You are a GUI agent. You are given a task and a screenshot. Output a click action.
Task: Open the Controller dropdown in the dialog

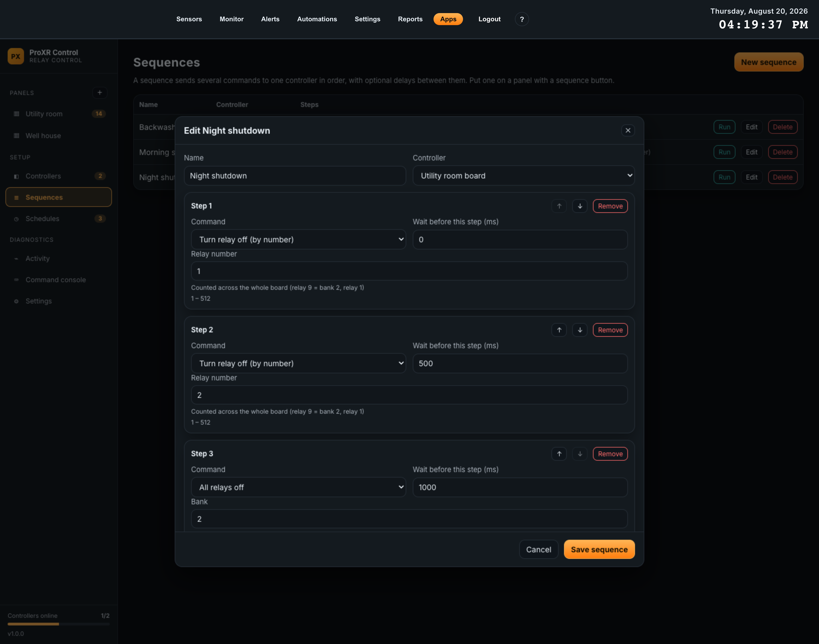tap(524, 176)
